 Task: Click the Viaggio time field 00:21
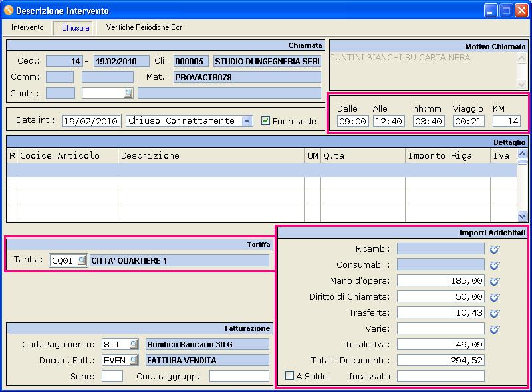pyautogui.click(x=469, y=121)
